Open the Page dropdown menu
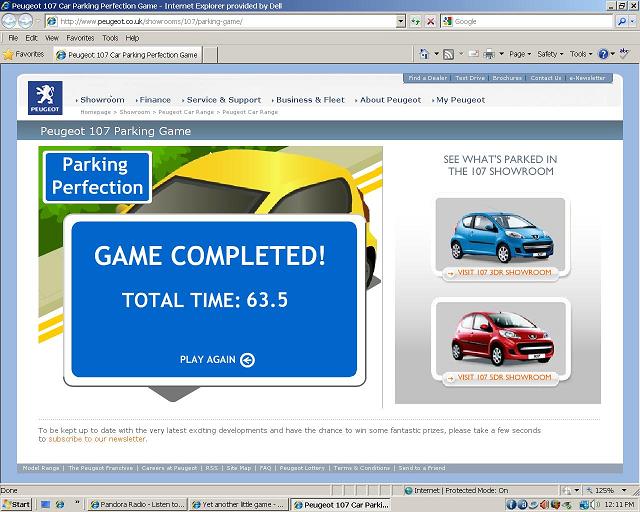This screenshot has width=640, height=512. pos(520,54)
